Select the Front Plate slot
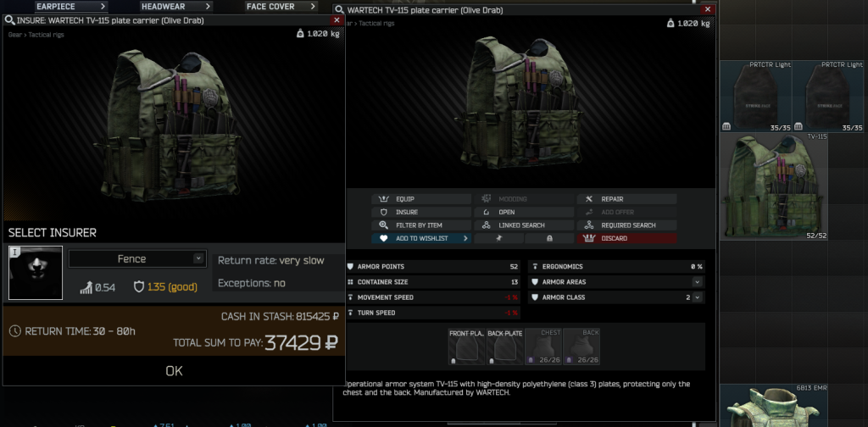868x427 pixels. [467, 347]
